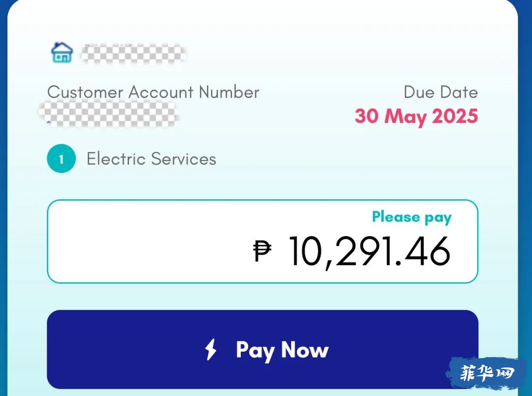This screenshot has width=532, height=396.
Task: Tap the lightning bolt icon on Pay Now
Action: coord(211,350)
